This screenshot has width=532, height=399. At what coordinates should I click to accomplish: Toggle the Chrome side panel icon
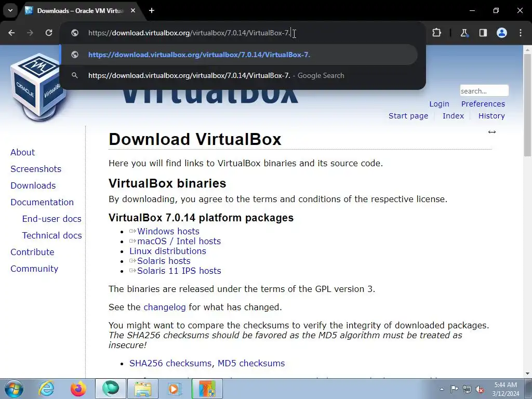[x=483, y=33]
